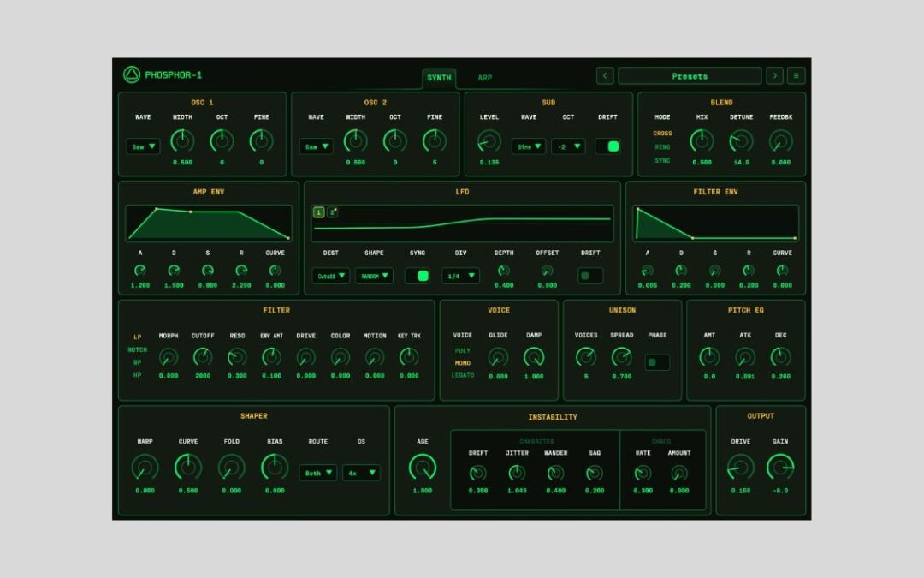The image size is (924, 578).
Task: Select SYNC blend mode
Action: [x=662, y=160]
